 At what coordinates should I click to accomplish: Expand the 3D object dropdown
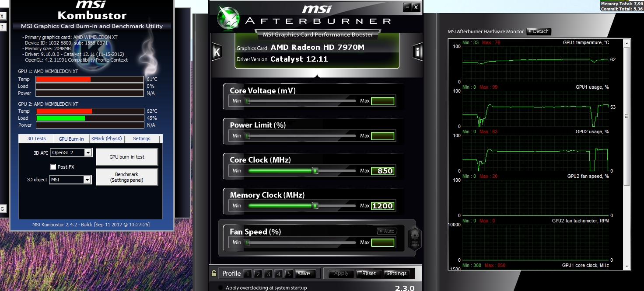[87, 180]
